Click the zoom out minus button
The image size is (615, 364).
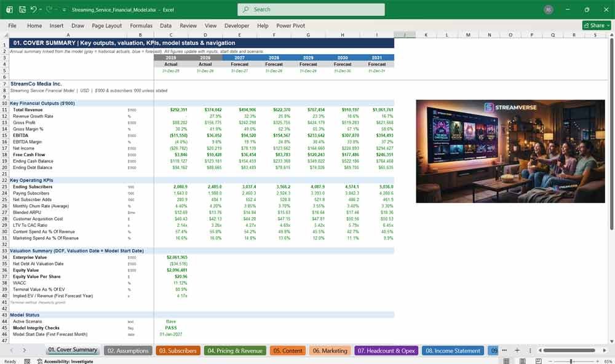(x=550, y=361)
